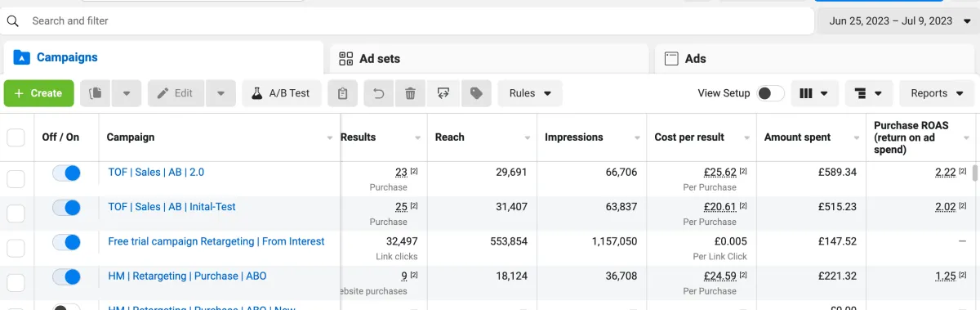Open the date range Jun 25 – Jul 9 dropdown

click(x=897, y=20)
